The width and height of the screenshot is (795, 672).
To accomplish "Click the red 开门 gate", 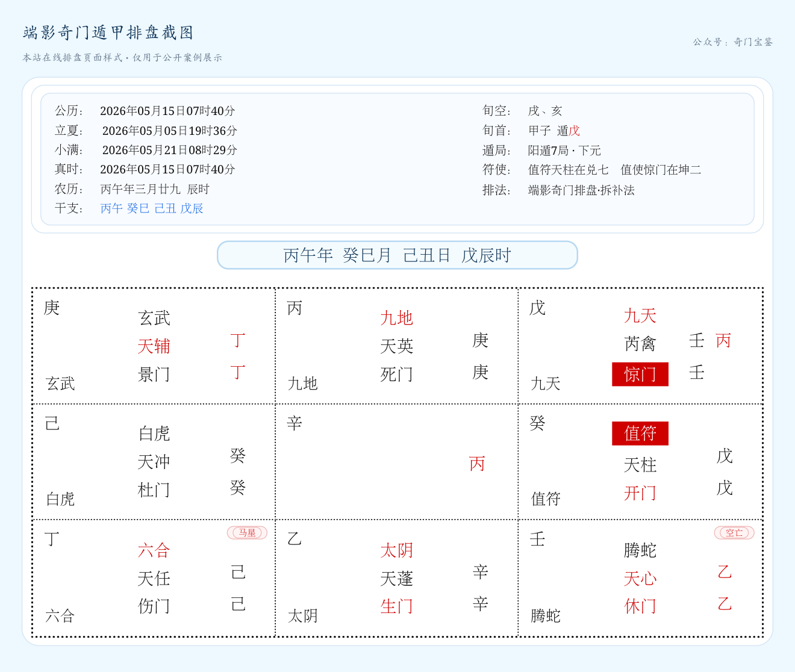I will (x=640, y=493).
